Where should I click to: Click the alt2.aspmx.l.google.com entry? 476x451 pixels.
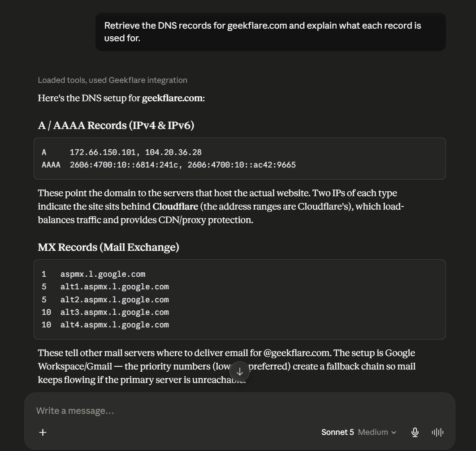click(114, 300)
